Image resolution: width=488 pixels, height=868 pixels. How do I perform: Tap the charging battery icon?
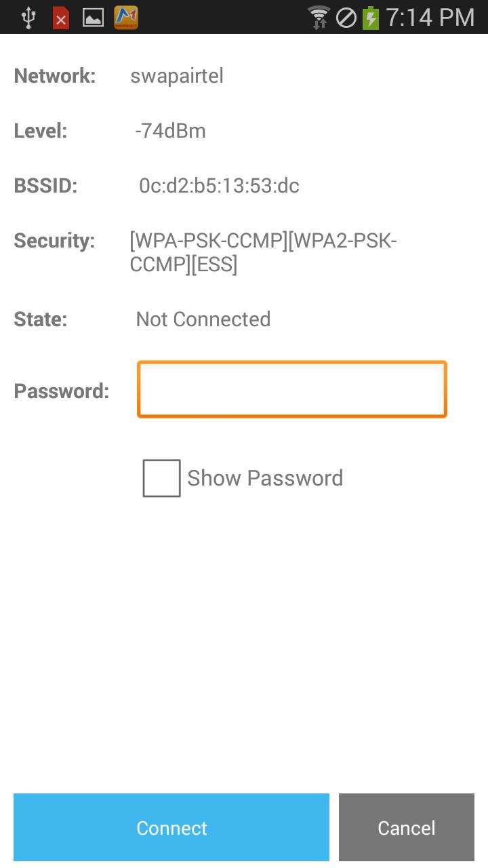[371, 18]
